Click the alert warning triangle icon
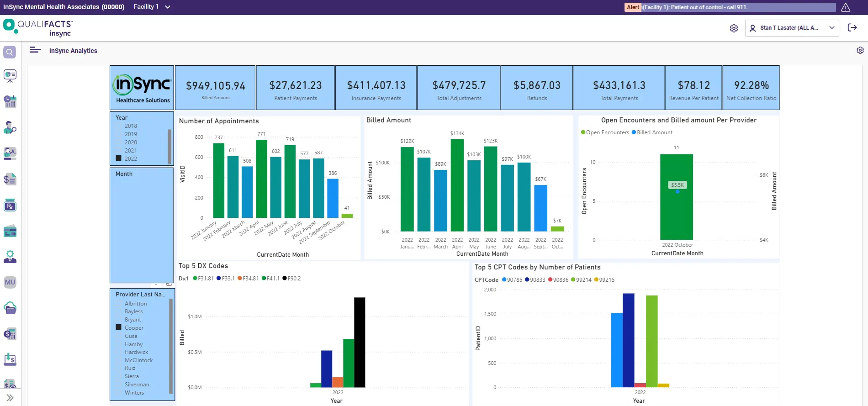This screenshot has height=406, width=868. (x=846, y=7)
